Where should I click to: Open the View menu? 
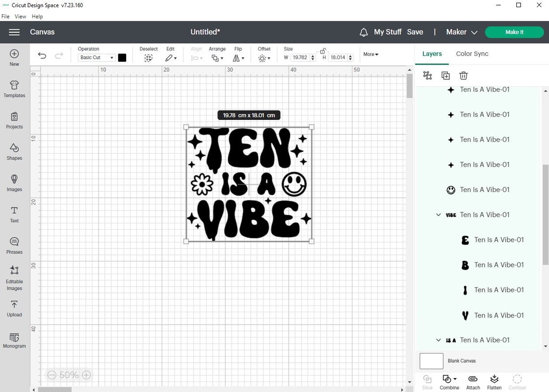click(x=20, y=16)
